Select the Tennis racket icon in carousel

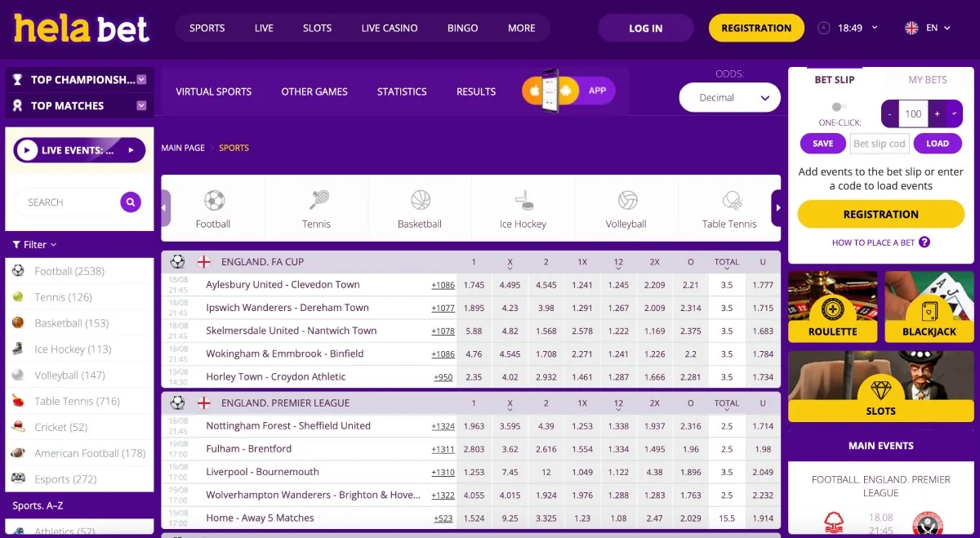(x=318, y=200)
